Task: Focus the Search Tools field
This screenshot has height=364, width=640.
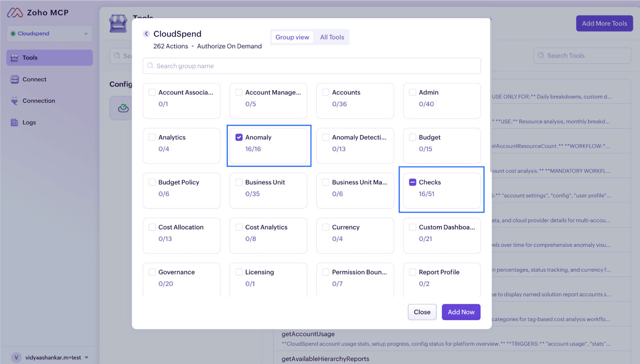Action: (582, 55)
